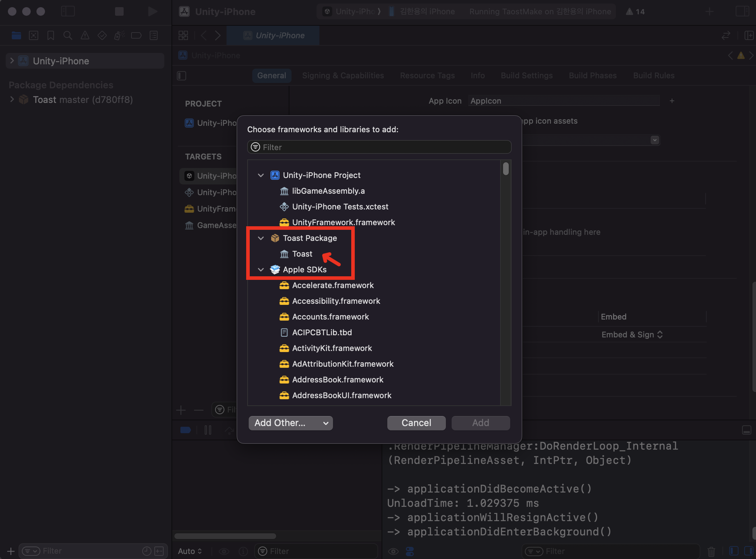Go forward with editor forward chevron

coord(218,35)
